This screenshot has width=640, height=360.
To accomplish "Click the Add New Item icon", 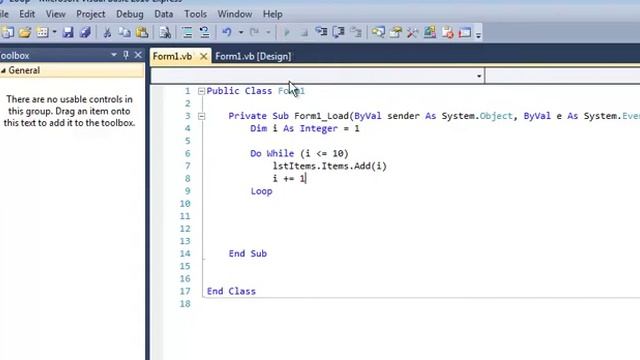I will click(x=42, y=32).
